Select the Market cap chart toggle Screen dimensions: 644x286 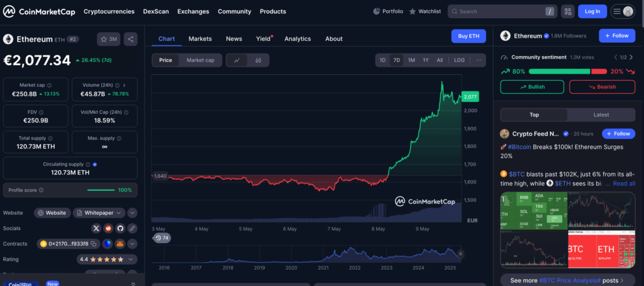[x=201, y=60]
